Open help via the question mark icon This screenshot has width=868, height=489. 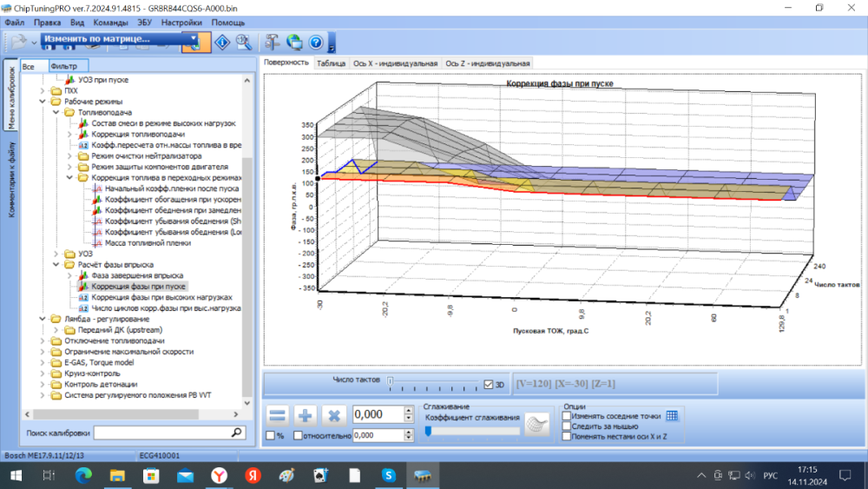[316, 41]
